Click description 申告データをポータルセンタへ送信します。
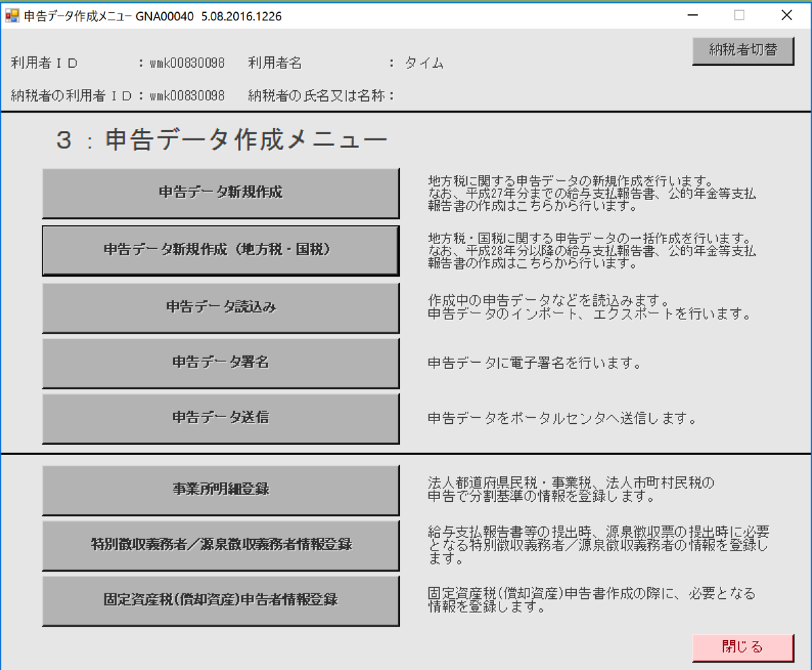This screenshot has width=812, height=670. 563,418
